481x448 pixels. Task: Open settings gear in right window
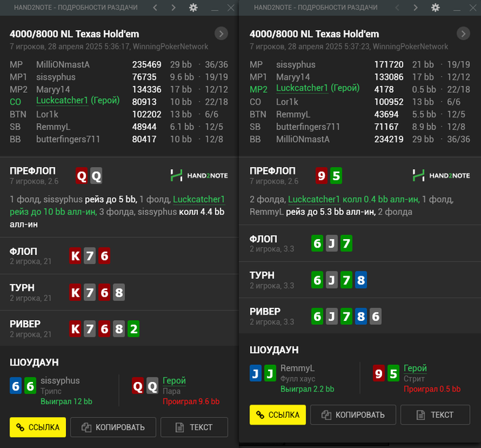coord(435,8)
